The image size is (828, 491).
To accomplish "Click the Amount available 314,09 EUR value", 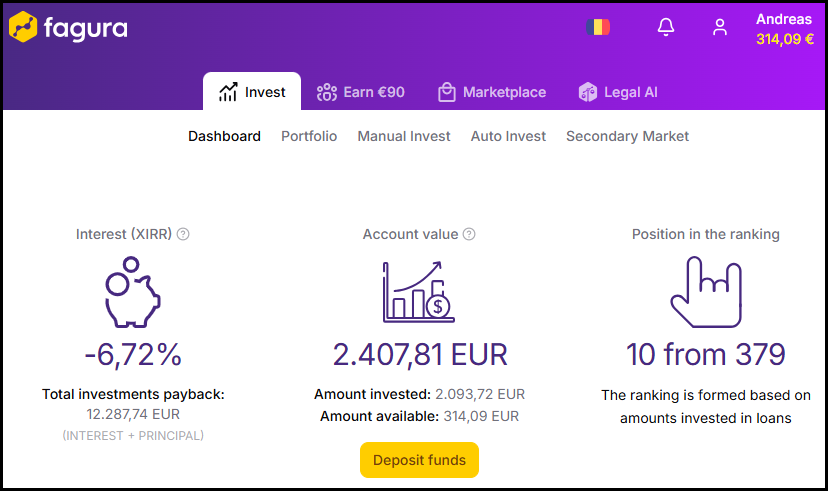I will [x=481, y=417].
